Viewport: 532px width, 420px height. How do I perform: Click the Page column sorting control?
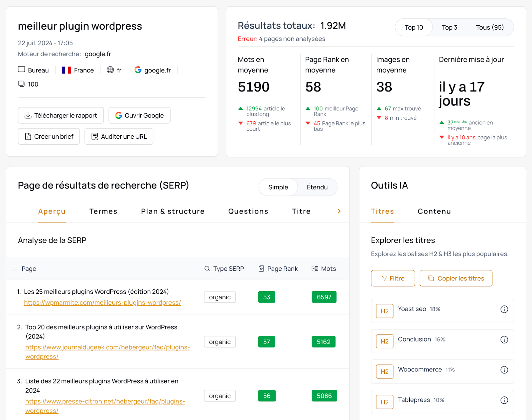[15, 268]
